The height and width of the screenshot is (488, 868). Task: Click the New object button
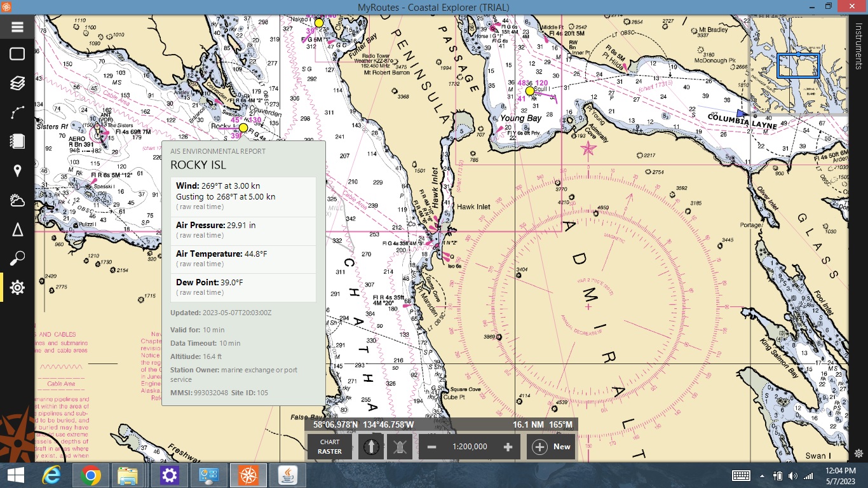click(551, 447)
